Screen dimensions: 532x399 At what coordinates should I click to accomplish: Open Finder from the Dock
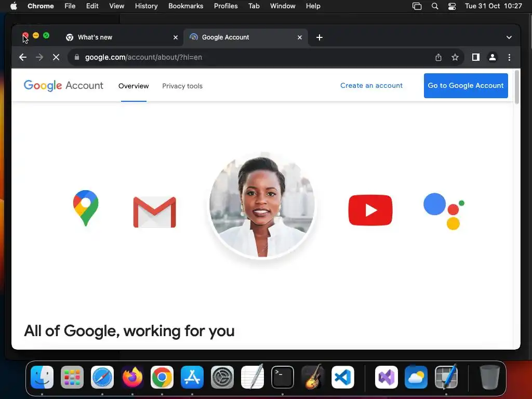pos(42,377)
